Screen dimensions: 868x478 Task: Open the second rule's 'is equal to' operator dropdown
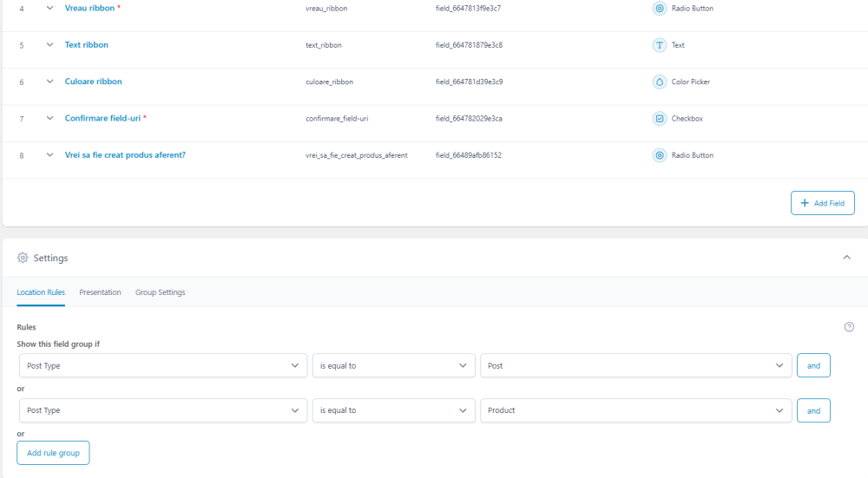coord(393,410)
